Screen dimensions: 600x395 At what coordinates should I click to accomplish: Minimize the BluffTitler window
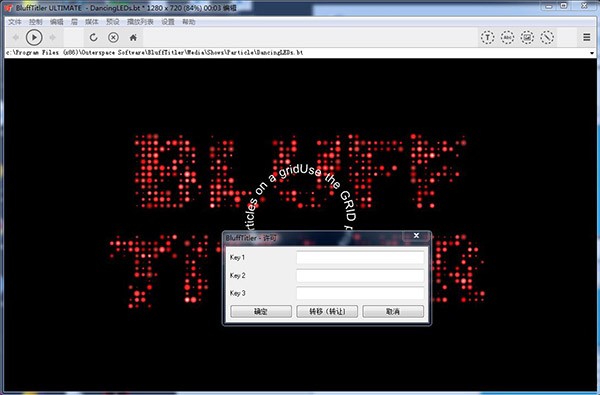(x=549, y=6)
